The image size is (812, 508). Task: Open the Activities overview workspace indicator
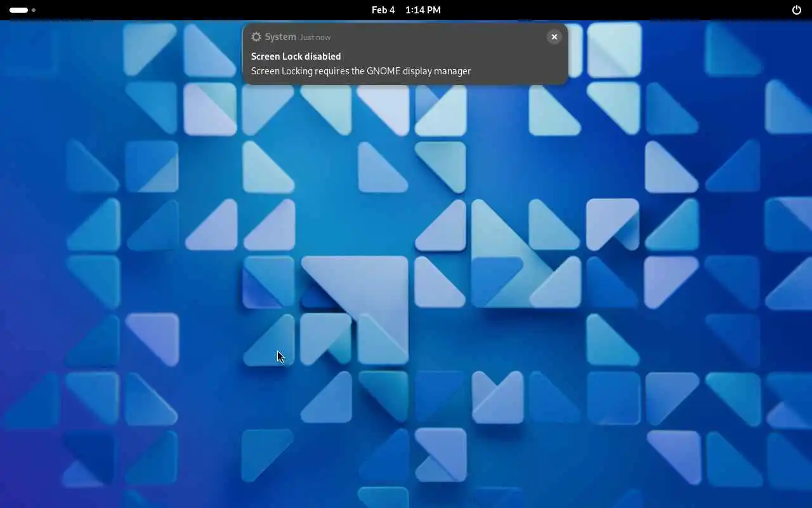click(22, 10)
